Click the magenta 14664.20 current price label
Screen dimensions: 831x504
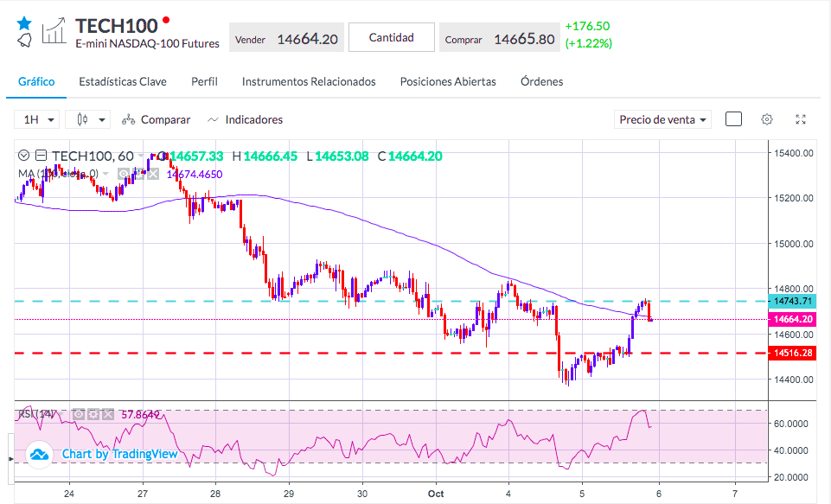(x=792, y=319)
